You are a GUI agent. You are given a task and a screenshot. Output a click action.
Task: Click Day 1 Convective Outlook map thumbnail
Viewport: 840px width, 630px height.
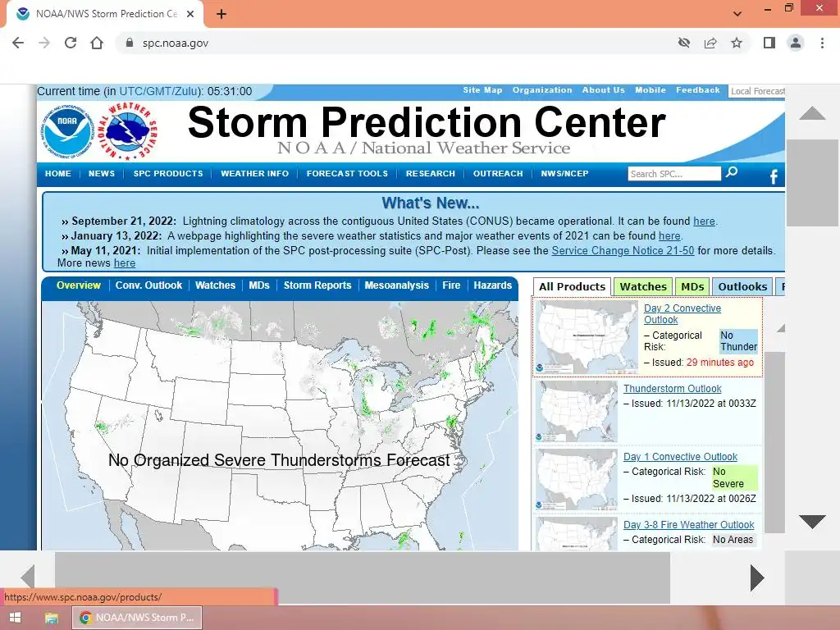point(577,479)
